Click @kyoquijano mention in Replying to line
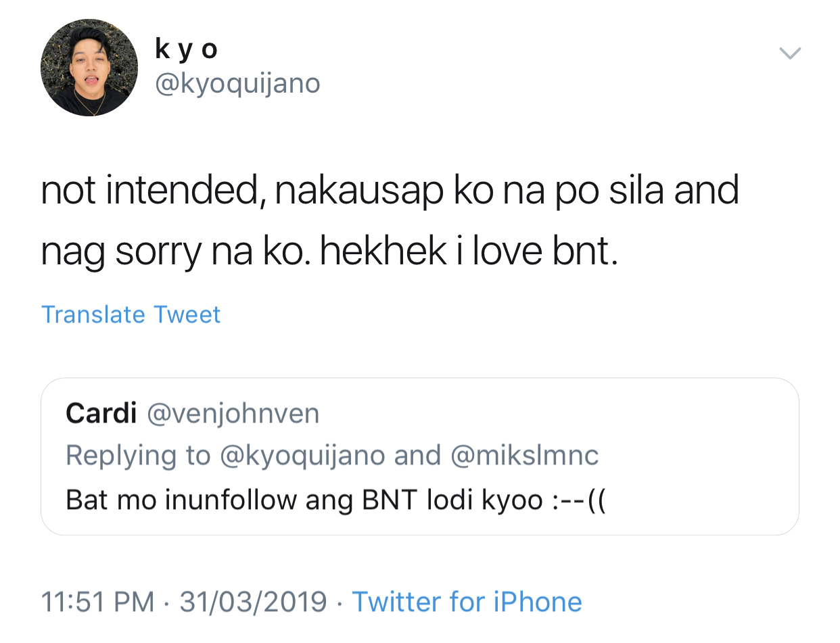This screenshot has height=643, width=840. point(302,456)
